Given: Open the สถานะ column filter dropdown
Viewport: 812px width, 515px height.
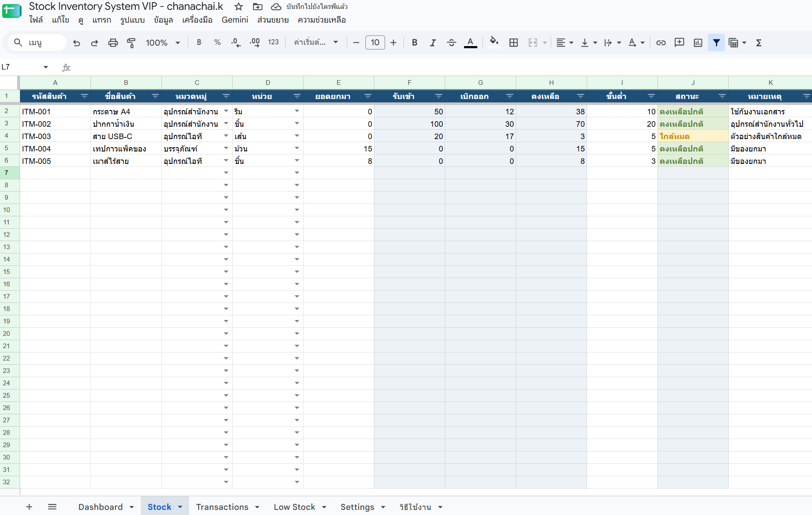Looking at the screenshot, I should coord(722,96).
